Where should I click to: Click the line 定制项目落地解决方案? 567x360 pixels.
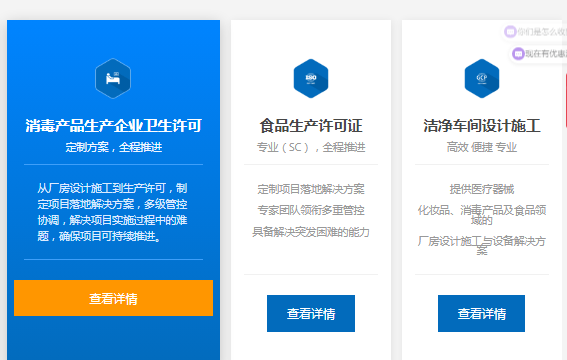click(311, 189)
